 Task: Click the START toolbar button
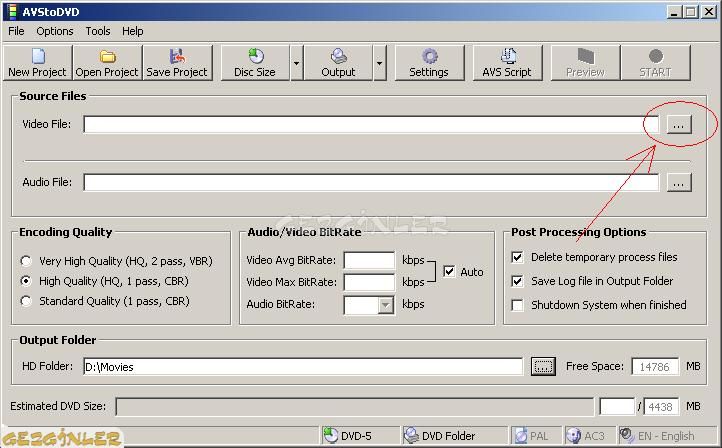tap(656, 63)
